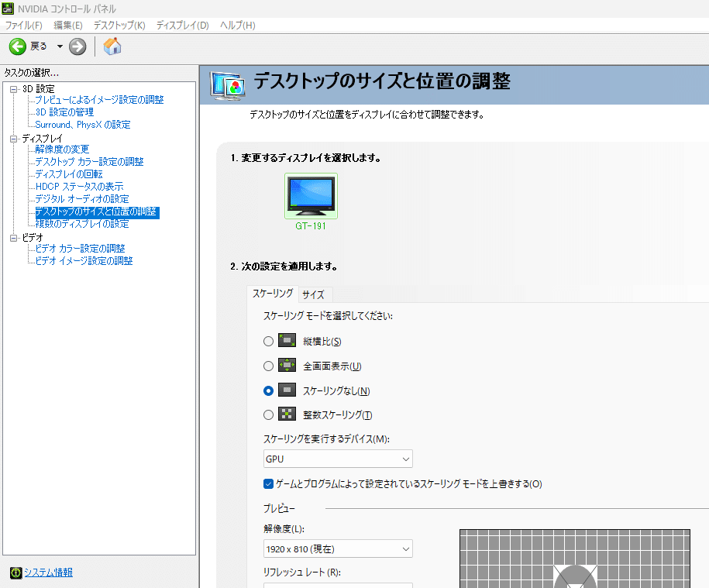Select the スケーリングなし(N) radio button
The height and width of the screenshot is (588, 709).
[268, 391]
